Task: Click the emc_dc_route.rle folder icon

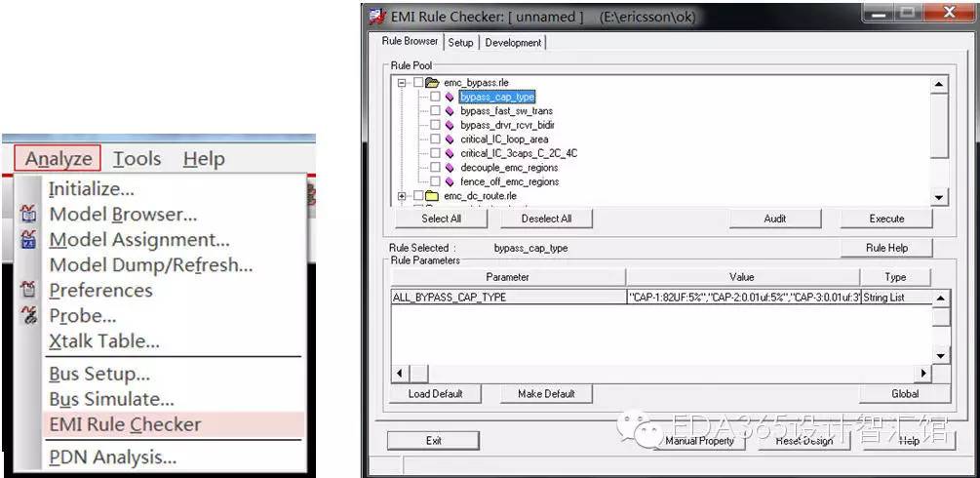Action: click(x=432, y=196)
